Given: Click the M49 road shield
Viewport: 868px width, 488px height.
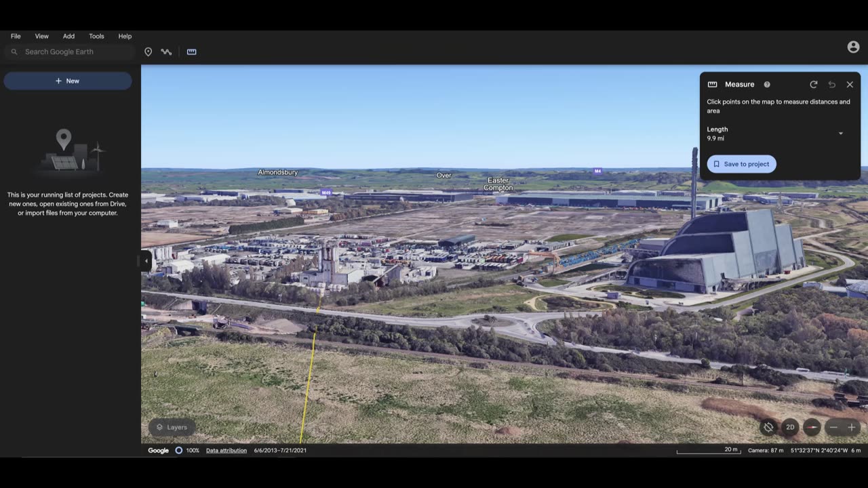Looking at the screenshot, I should (x=326, y=192).
